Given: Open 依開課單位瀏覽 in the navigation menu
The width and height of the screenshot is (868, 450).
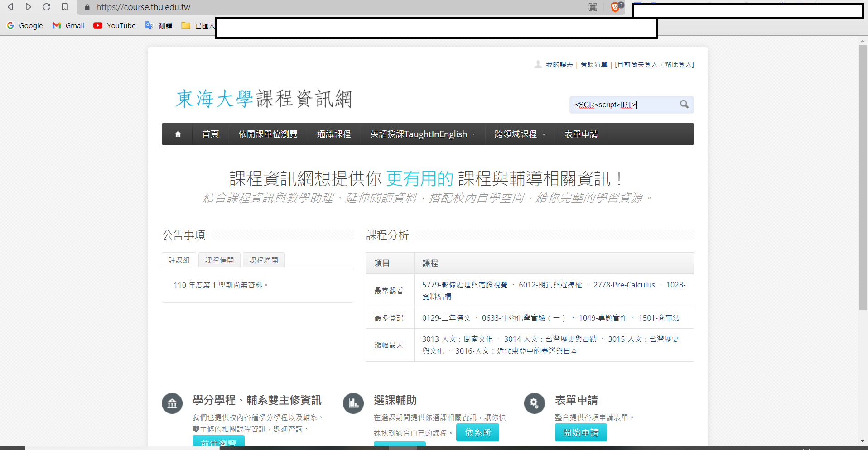Looking at the screenshot, I should pos(268,134).
